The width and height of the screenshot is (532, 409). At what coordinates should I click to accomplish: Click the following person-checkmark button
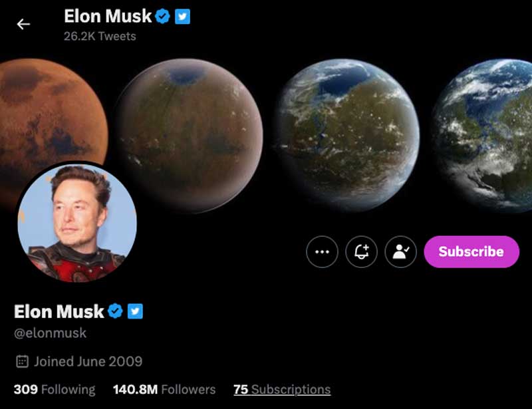(401, 252)
